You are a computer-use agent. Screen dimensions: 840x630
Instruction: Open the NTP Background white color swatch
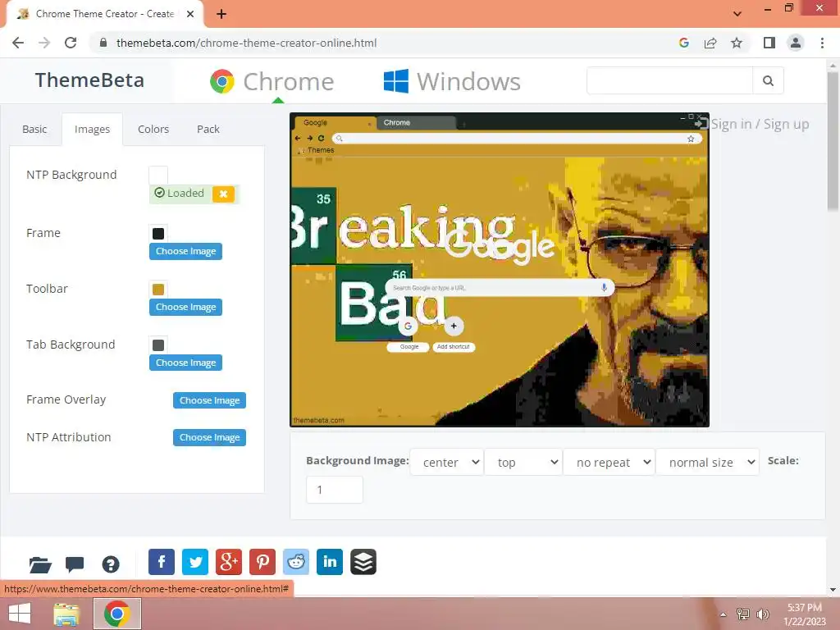(x=158, y=176)
